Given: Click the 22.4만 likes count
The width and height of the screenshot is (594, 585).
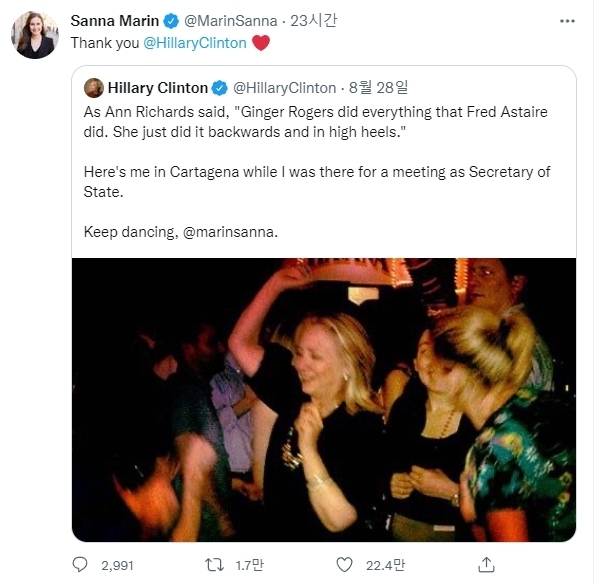Looking at the screenshot, I should tap(385, 565).
